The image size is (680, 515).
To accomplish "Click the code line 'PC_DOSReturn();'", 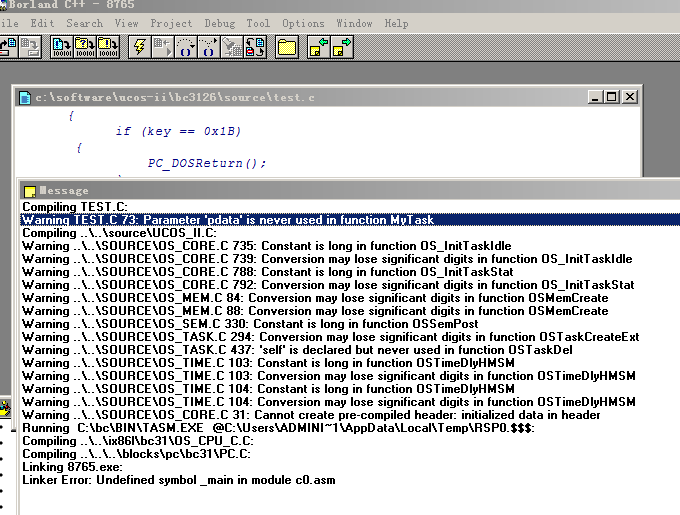I will click(x=206, y=163).
